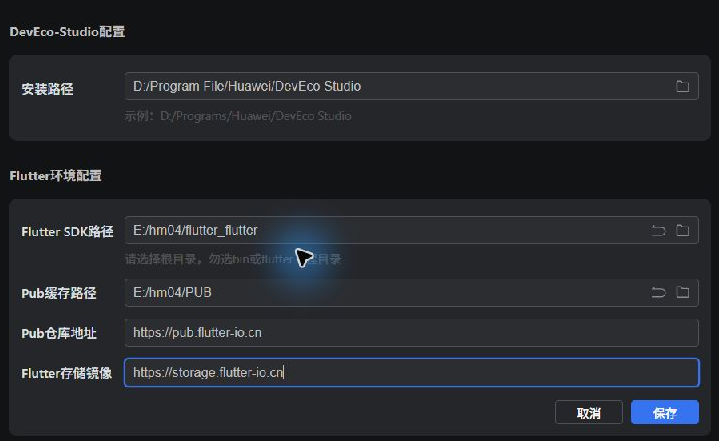
Task: Select the DevEco-Studio配置 section heading
Action: pyautogui.click(x=67, y=32)
